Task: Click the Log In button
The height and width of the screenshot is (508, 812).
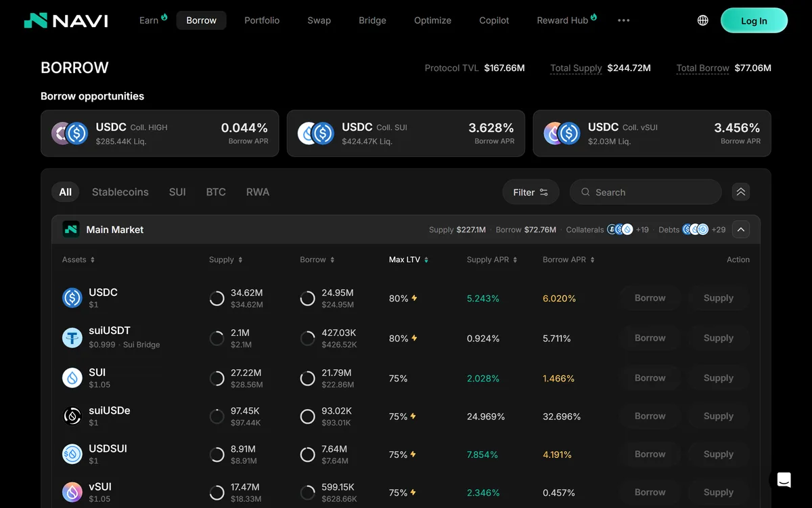Action: click(x=754, y=20)
